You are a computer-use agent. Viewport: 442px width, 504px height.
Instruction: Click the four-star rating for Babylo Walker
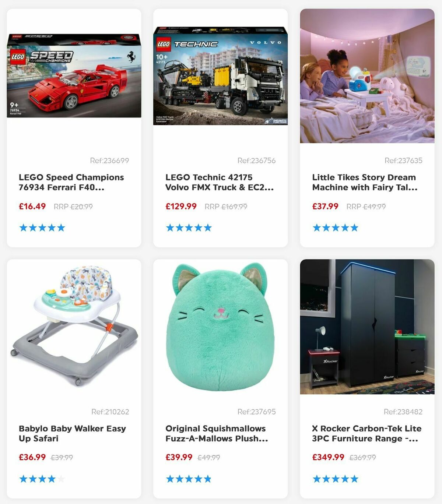(x=42, y=479)
